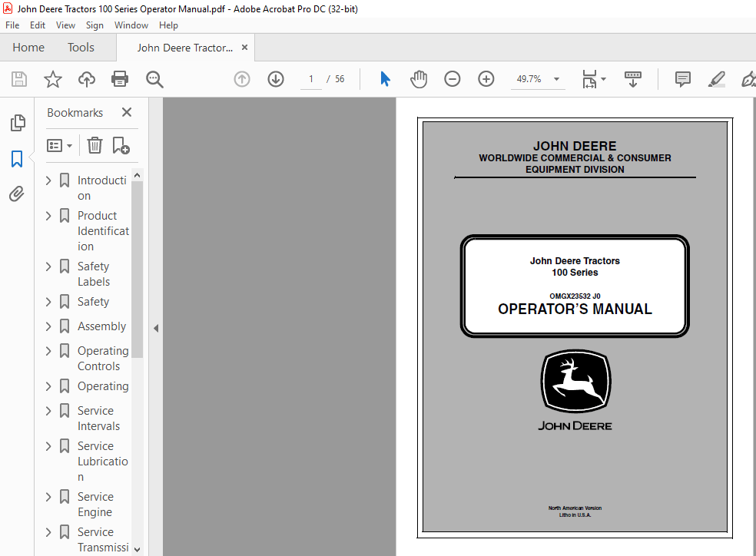
Task: Expand the Service Engine bookmark
Action: [x=48, y=497]
